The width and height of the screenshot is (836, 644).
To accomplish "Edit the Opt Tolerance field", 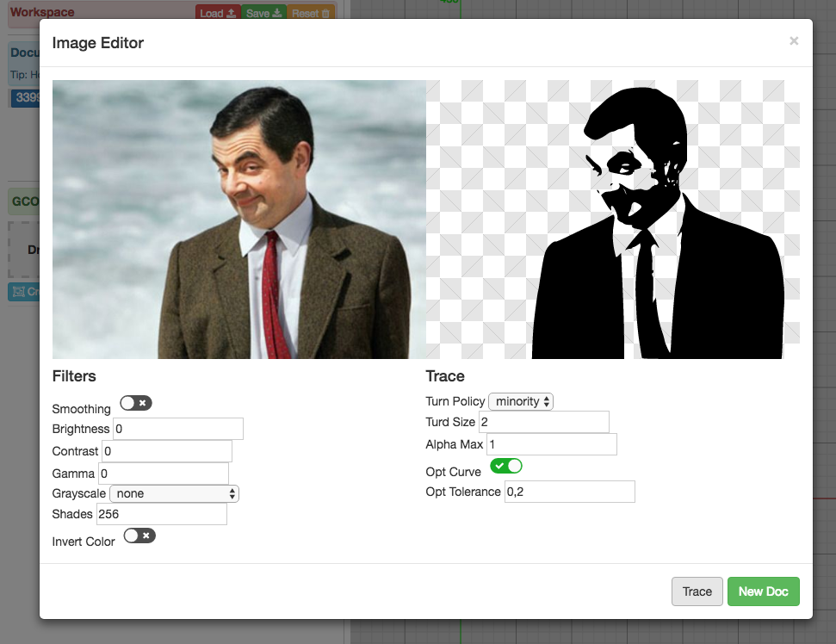I will coord(569,492).
